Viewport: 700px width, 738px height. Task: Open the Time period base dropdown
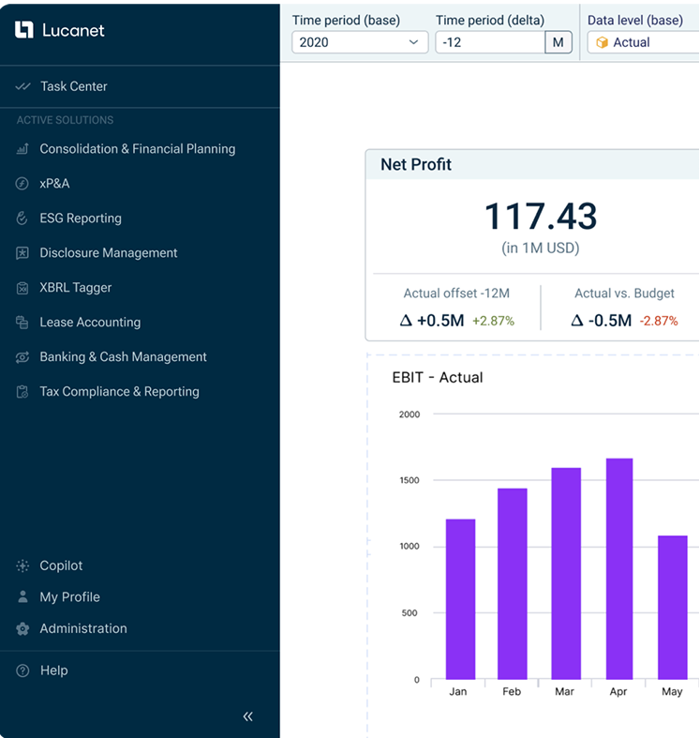click(360, 42)
